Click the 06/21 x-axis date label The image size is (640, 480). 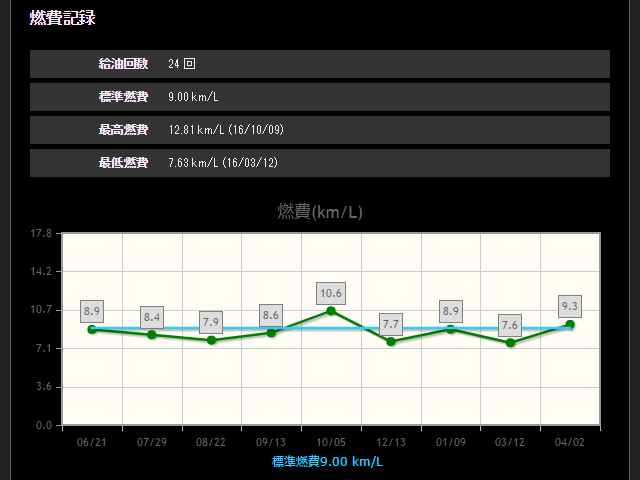[92, 442]
